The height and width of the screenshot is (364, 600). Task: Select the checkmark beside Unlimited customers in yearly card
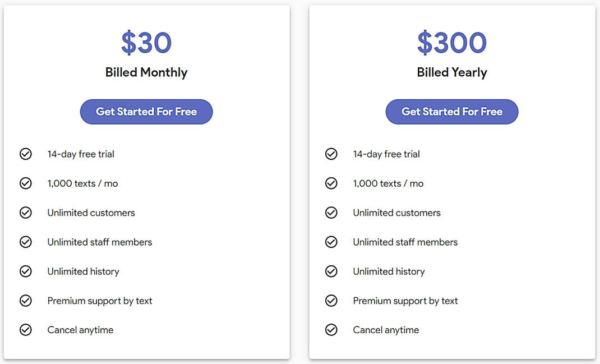click(x=331, y=213)
